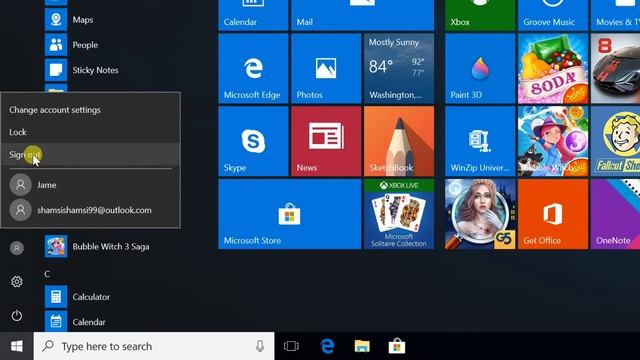
Task: Launch the Skype tile
Action: [253, 141]
